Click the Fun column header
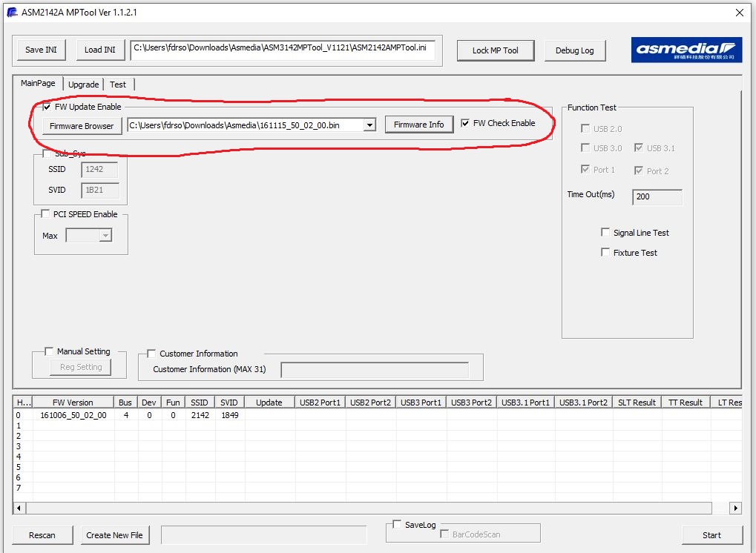This screenshot has height=553, width=756. click(173, 403)
